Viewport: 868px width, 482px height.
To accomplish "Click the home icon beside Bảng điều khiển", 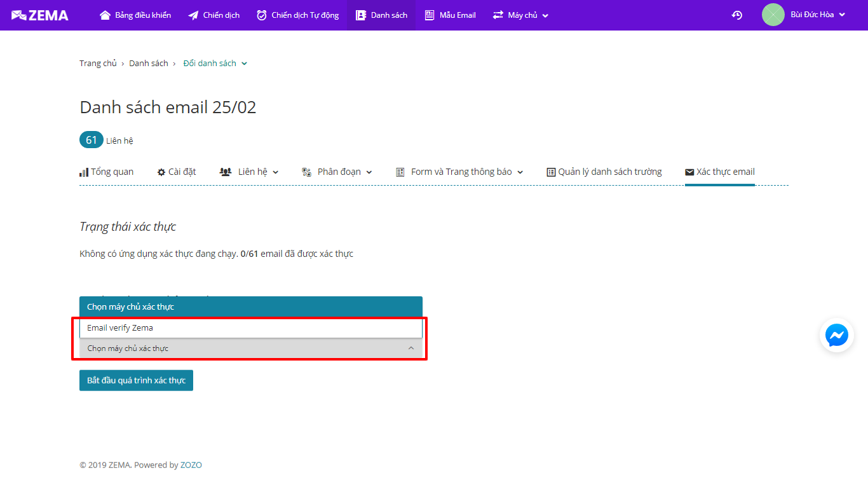I will click(x=105, y=15).
